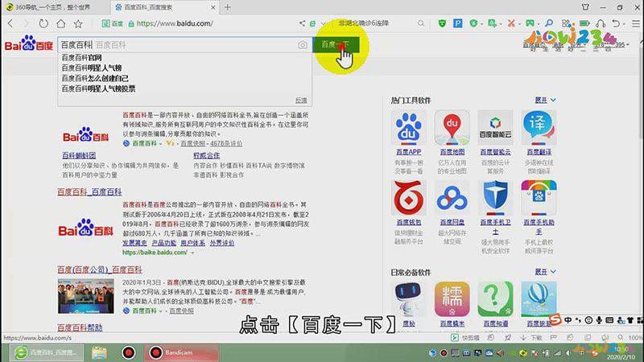Open the 百度网盘 cloud disk icon
The width and height of the screenshot is (644, 362).
[x=452, y=198]
